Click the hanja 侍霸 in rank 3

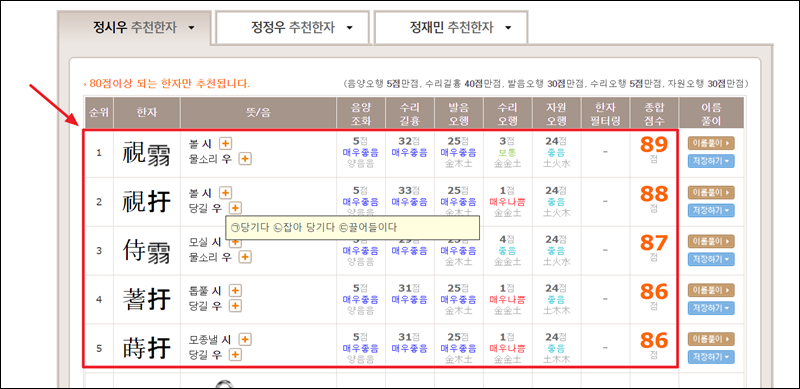[147, 251]
